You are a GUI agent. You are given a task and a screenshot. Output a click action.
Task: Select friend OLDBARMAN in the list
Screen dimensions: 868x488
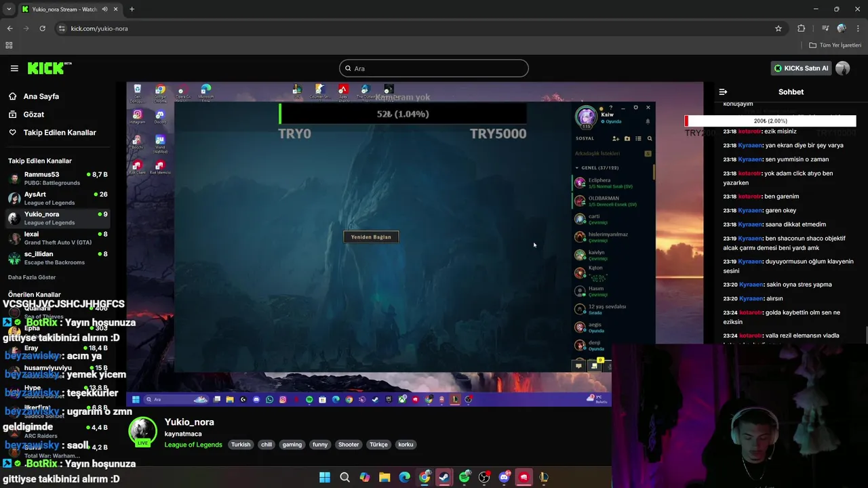(613, 201)
